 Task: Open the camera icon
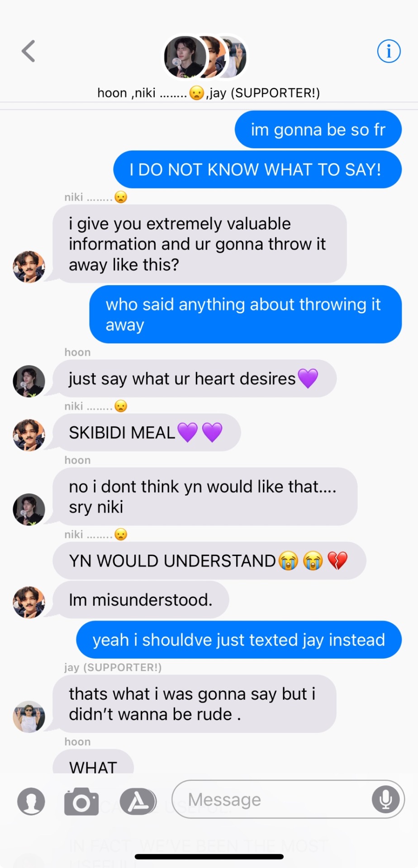click(x=81, y=801)
